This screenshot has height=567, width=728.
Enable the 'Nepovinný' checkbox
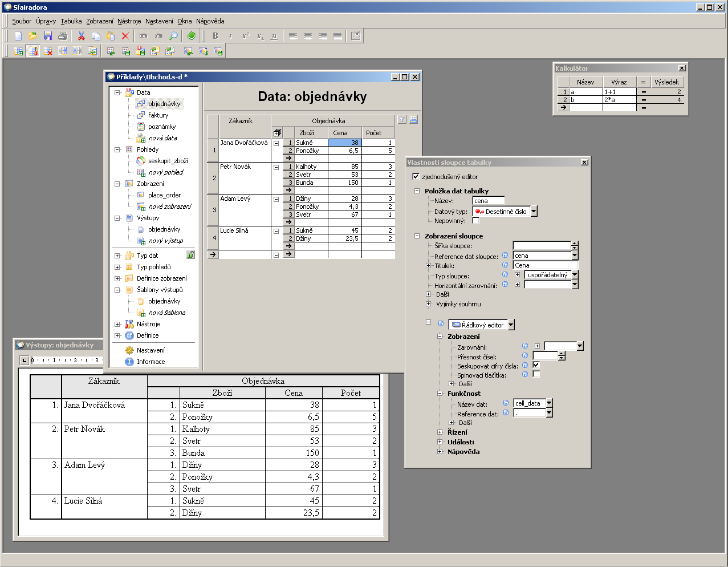coord(476,221)
